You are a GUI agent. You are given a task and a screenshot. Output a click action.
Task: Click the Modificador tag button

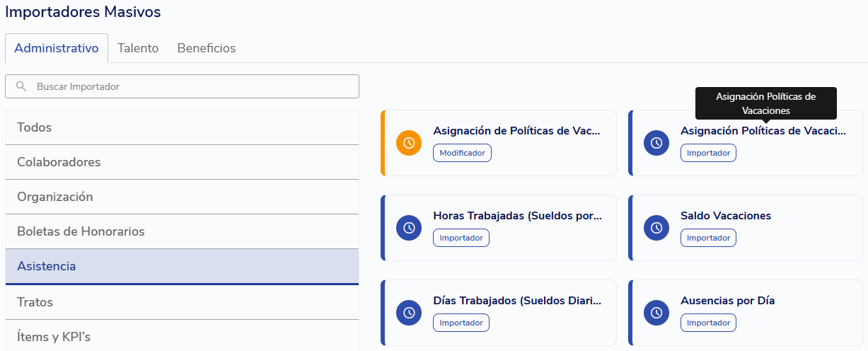point(462,153)
